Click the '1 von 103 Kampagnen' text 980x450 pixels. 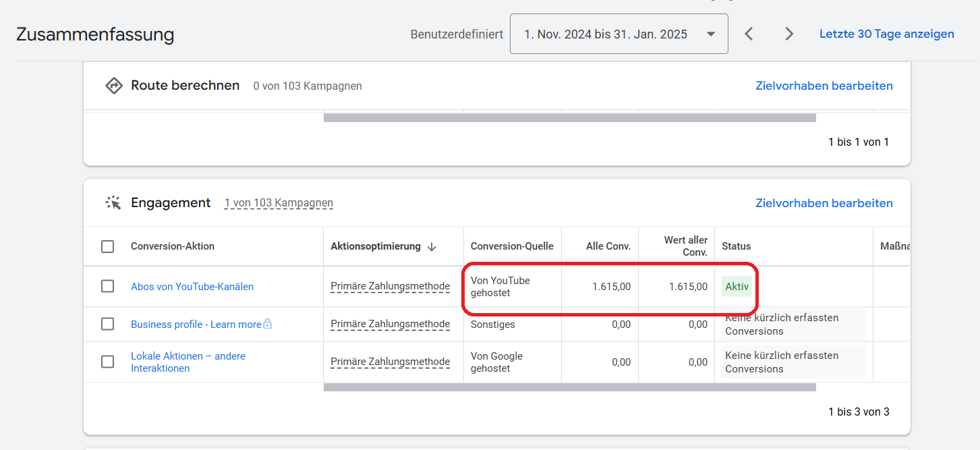click(279, 203)
